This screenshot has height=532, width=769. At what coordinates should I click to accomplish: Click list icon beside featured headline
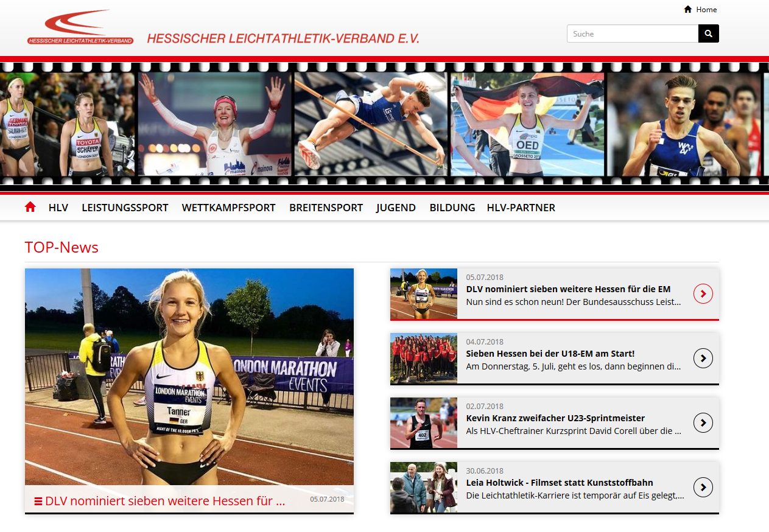(38, 501)
